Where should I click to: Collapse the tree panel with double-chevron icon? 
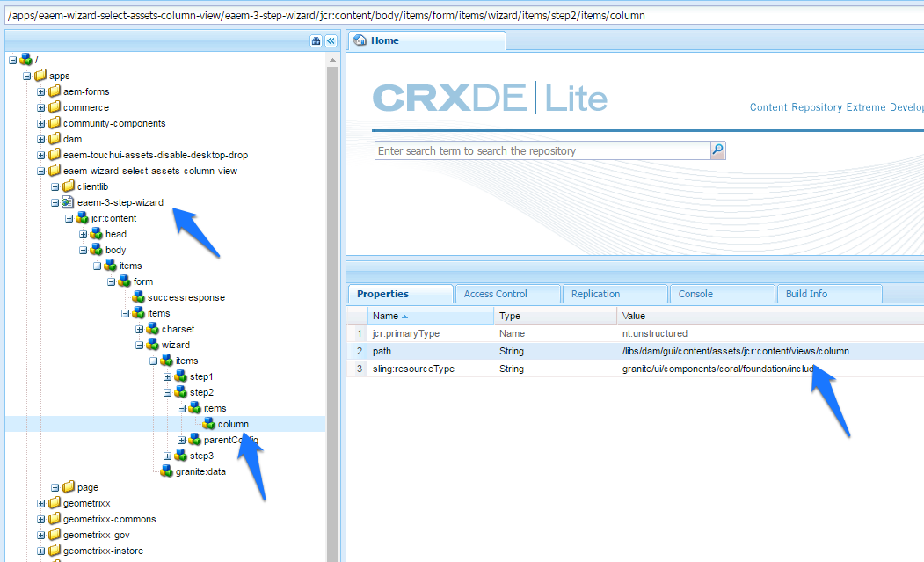[331, 40]
